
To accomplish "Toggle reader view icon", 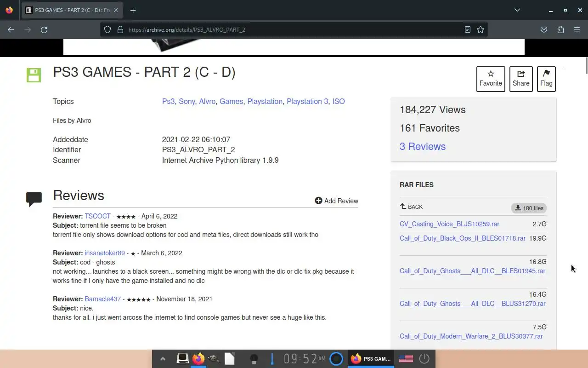I will click(467, 29).
